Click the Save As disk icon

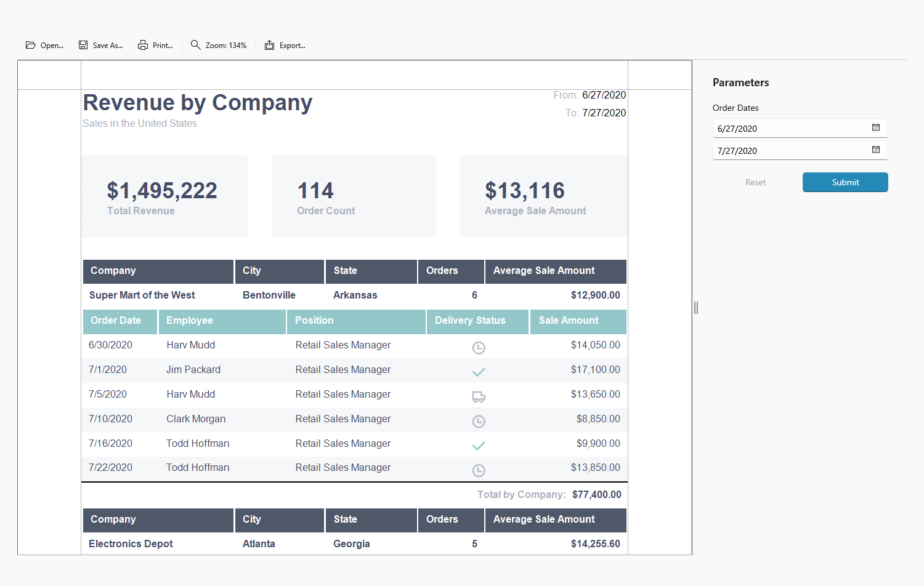click(83, 45)
